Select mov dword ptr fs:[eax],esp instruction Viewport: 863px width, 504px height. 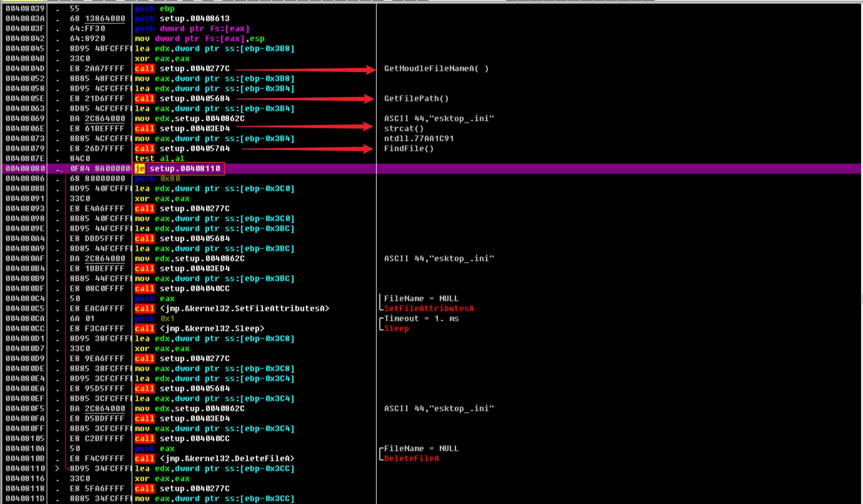pos(199,38)
